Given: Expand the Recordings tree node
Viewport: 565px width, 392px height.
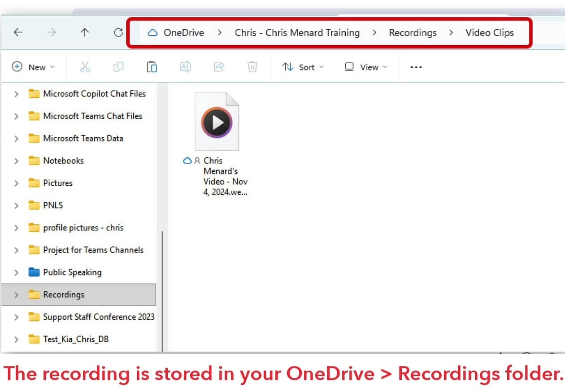Looking at the screenshot, I should [x=17, y=295].
